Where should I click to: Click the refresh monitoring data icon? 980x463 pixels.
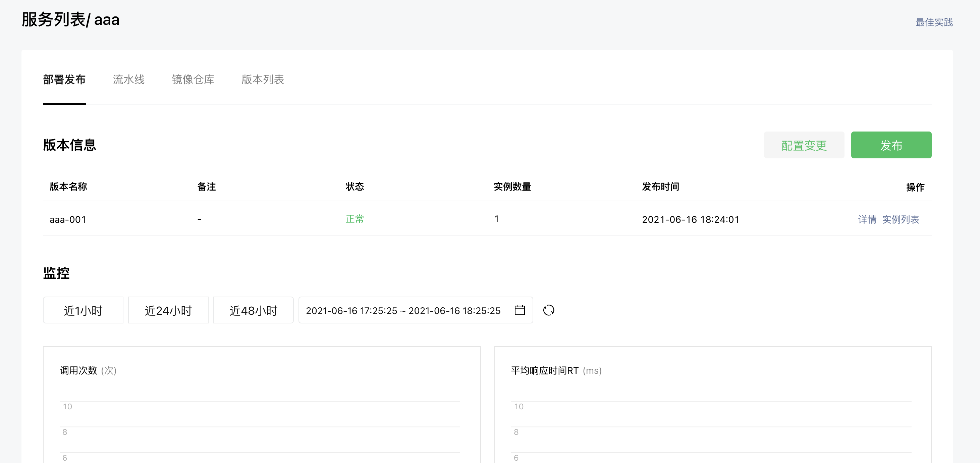point(549,310)
